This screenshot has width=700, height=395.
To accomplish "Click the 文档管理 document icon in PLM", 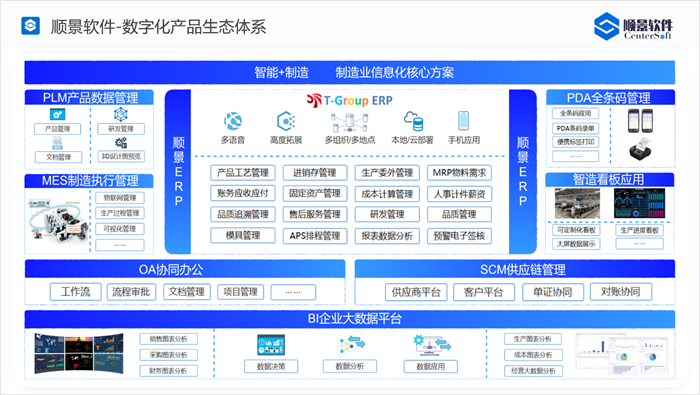I will click(58, 143).
